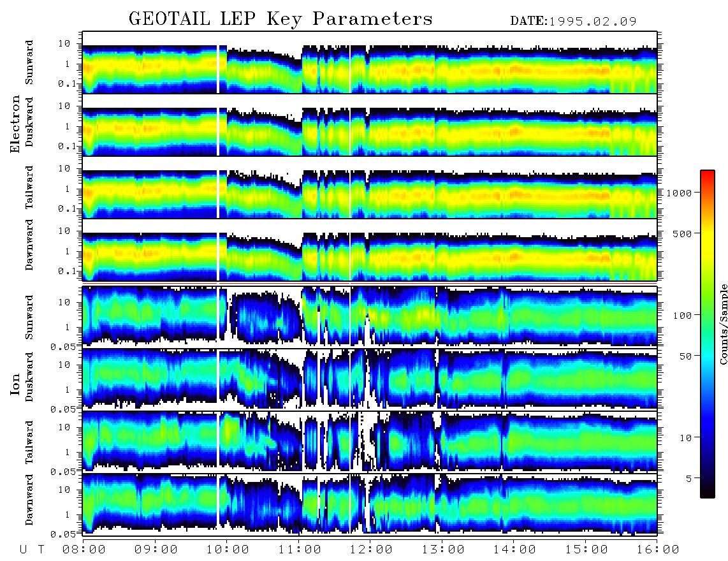Click the 10 tick of Ion Tailward panel
728x561 pixels.
pyautogui.click(x=64, y=426)
